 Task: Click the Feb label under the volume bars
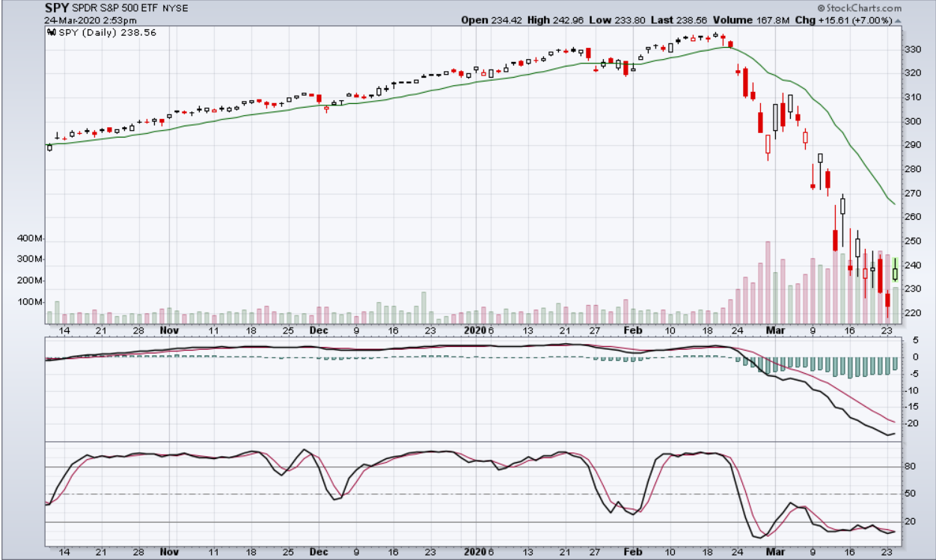(x=633, y=330)
